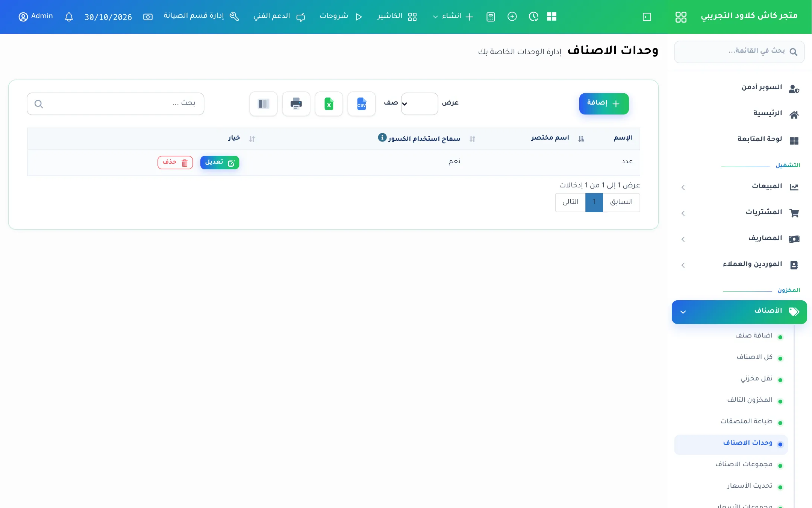This screenshot has width=812, height=508.
Task: Click the إضافة add button
Action: (x=604, y=103)
